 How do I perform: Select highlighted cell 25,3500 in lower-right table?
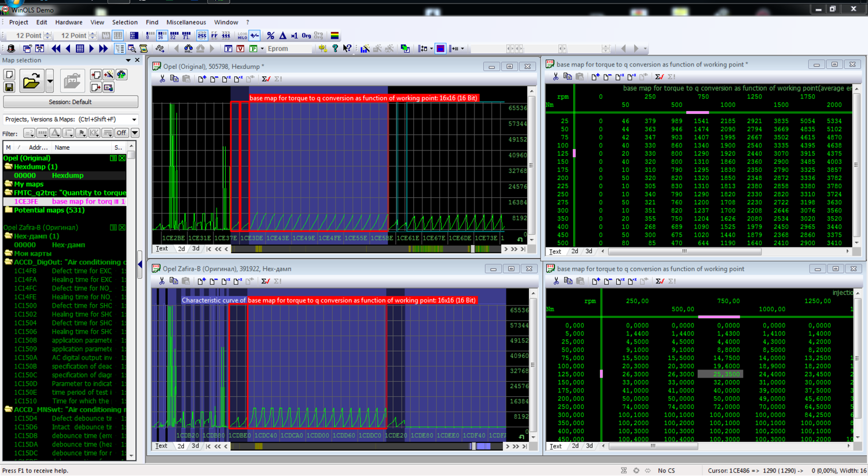tap(720, 374)
